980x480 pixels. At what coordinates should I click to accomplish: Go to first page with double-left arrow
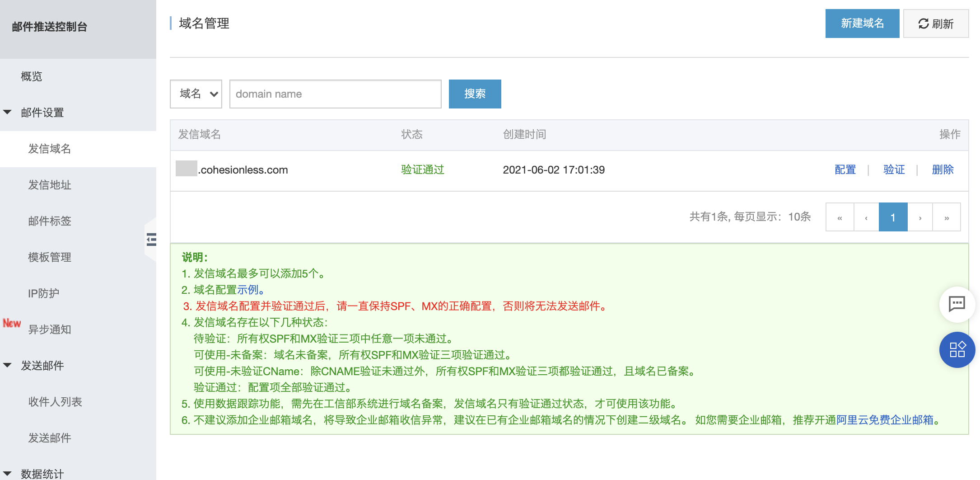pyautogui.click(x=840, y=217)
